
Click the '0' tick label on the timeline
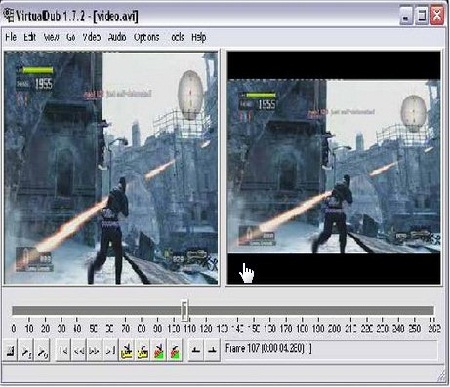pyautogui.click(x=14, y=329)
